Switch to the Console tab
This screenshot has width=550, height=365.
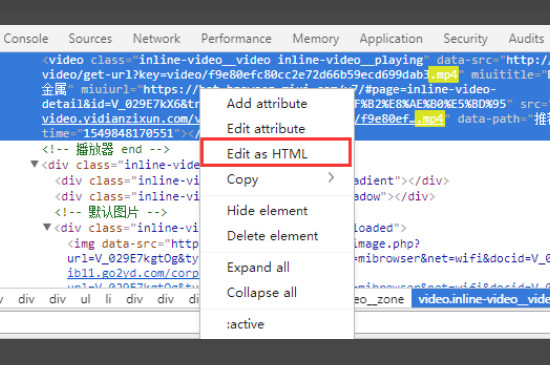pyautogui.click(x=26, y=39)
